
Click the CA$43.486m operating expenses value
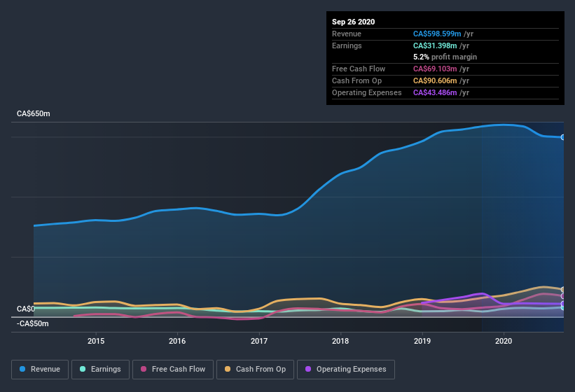click(x=435, y=92)
